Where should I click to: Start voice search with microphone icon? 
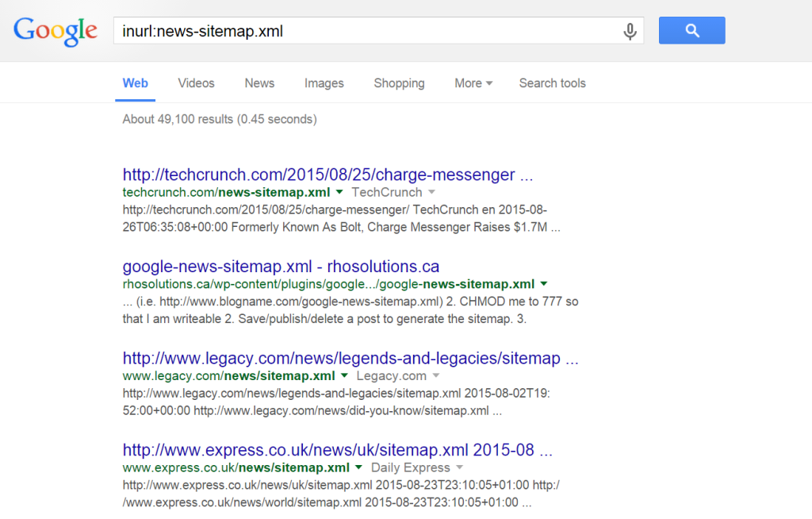630,32
